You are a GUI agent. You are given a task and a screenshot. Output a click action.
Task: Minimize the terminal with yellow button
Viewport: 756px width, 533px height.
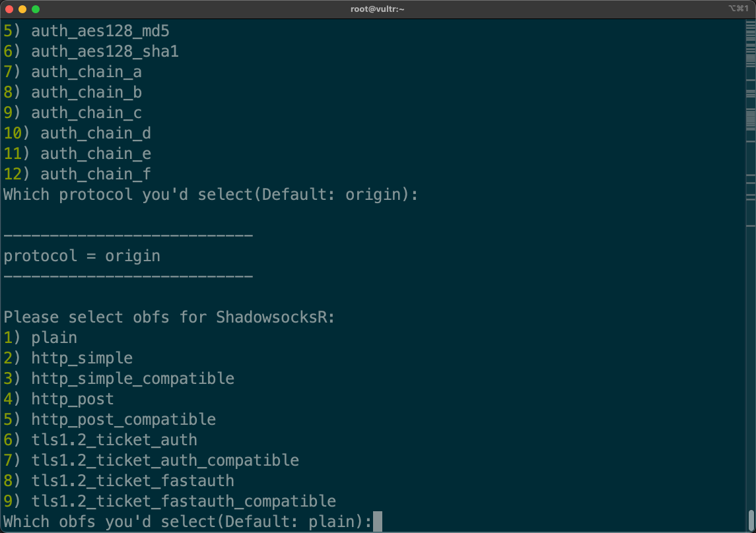coord(22,9)
